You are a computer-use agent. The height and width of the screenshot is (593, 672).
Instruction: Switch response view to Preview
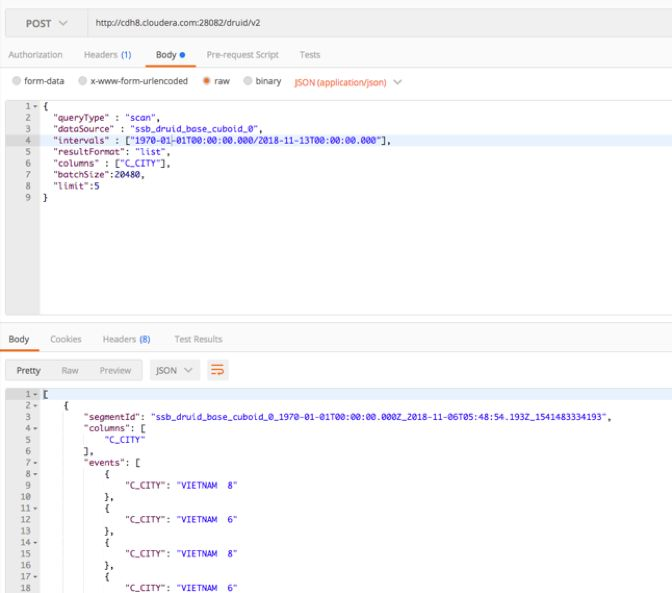coord(114,371)
